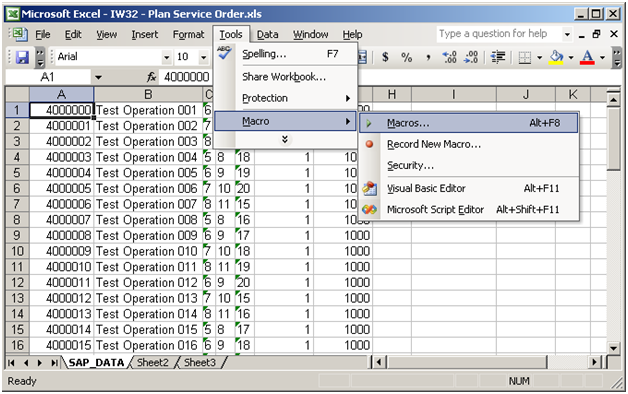This screenshot has width=628, height=394.
Task: Choose Share Workbook menu entry
Action: coord(286,77)
